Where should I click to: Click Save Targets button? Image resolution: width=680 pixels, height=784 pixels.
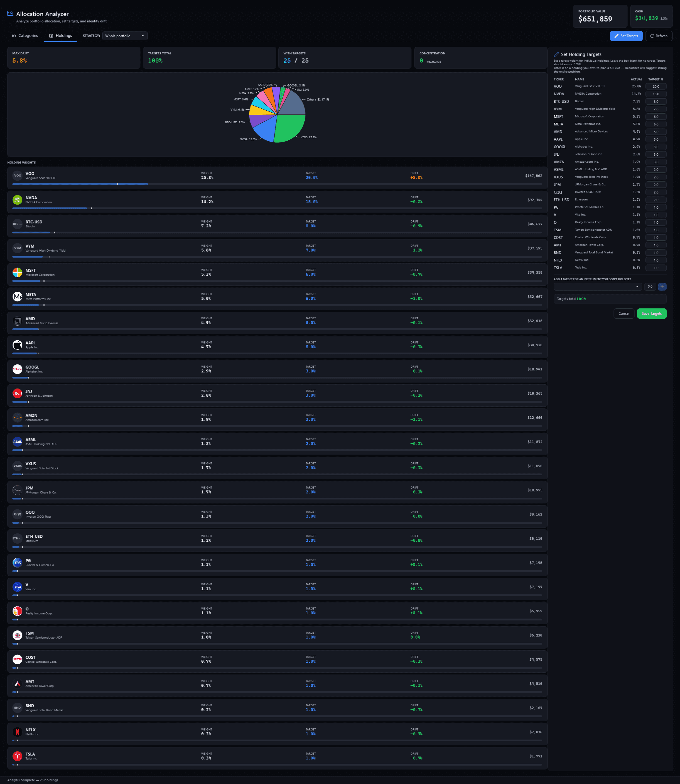pos(652,313)
